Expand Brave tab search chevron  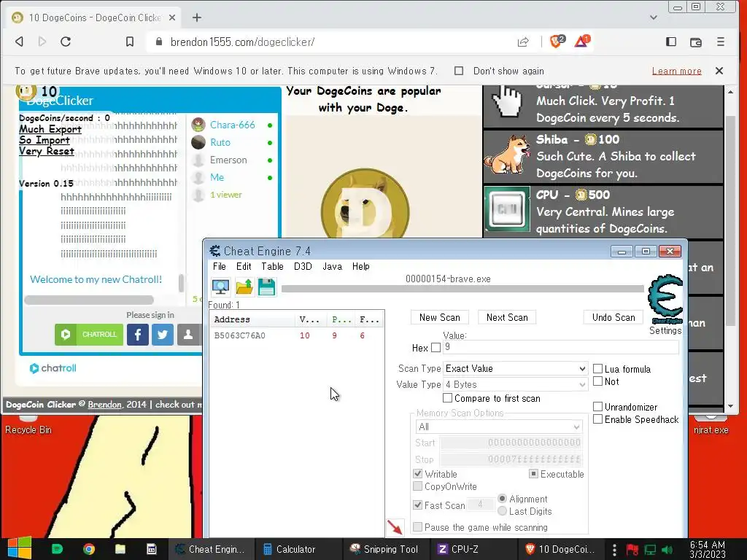654,17
